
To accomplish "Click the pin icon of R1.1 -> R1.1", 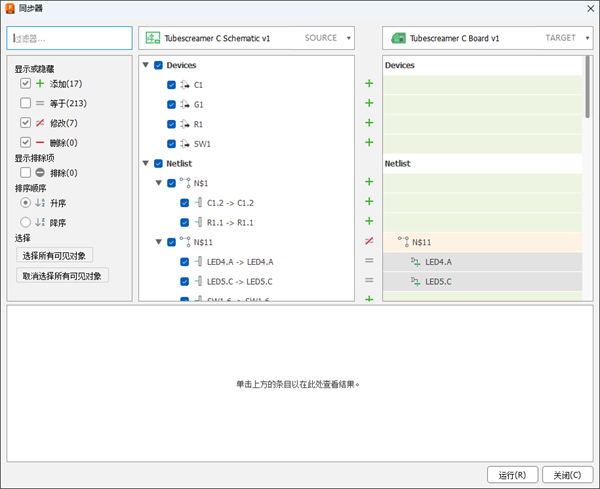I will click(x=198, y=222).
